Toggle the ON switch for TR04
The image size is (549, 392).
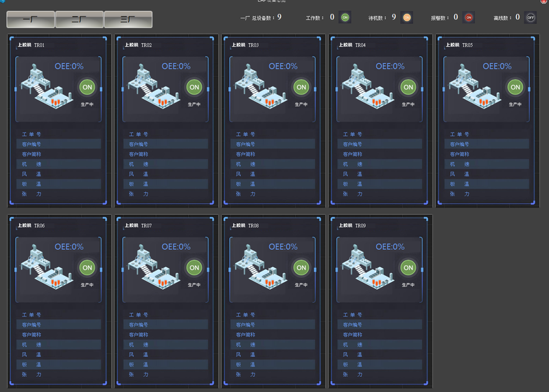tap(408, 87)
